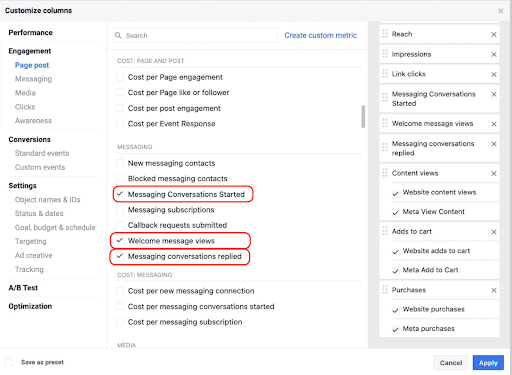Check New messaging contacts
512x375 pixels.
click(x=120, y=163)
